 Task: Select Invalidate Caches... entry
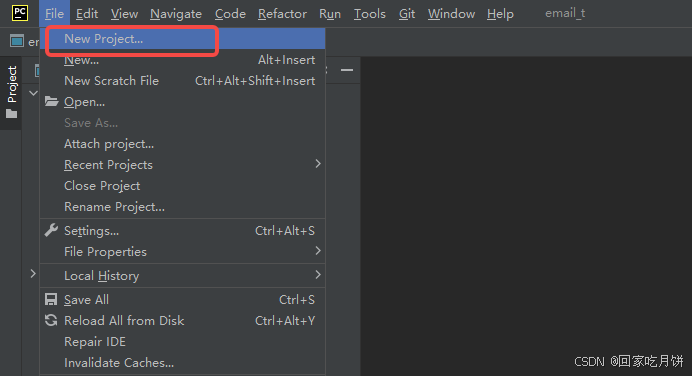pos(183,363)
